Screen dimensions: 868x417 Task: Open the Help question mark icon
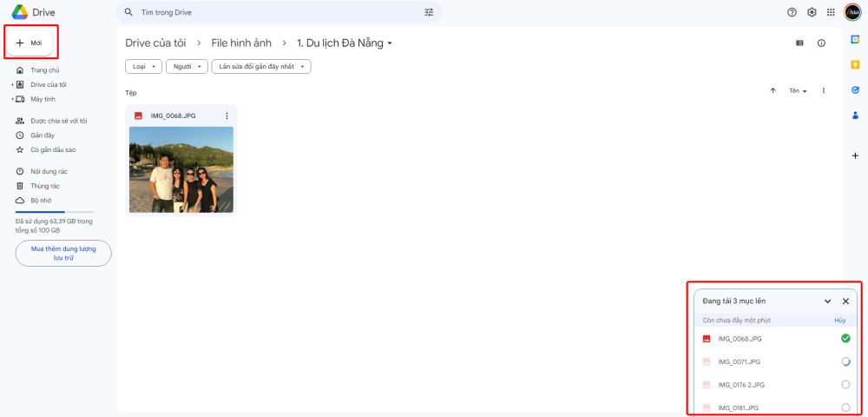pyautogui.click(x=792, y=12)
